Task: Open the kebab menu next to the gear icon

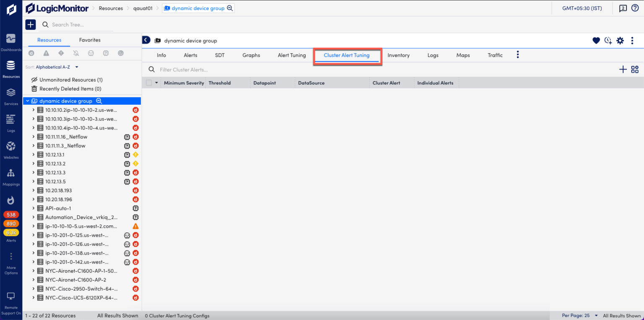Action: tap(632, 41)
